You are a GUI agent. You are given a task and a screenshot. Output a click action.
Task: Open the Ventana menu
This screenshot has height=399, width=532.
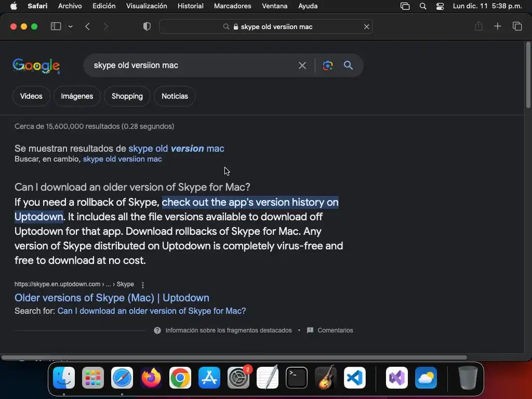point(274,6)
